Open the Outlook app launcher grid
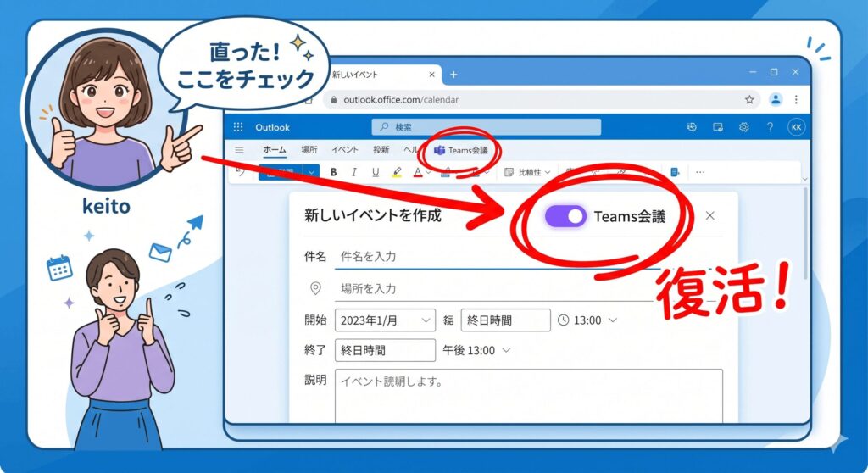The width and height of the screenshot is (868, 473). click(239, 127)
